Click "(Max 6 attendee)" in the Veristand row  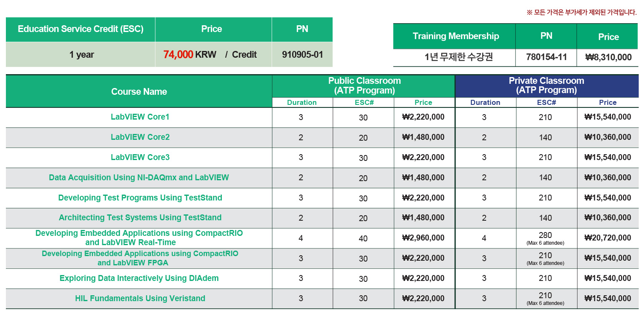click(x=546, y=303)
